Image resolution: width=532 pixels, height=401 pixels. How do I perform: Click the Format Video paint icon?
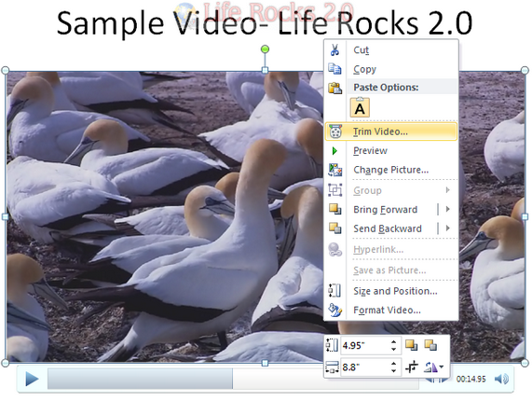coord(334,310)
